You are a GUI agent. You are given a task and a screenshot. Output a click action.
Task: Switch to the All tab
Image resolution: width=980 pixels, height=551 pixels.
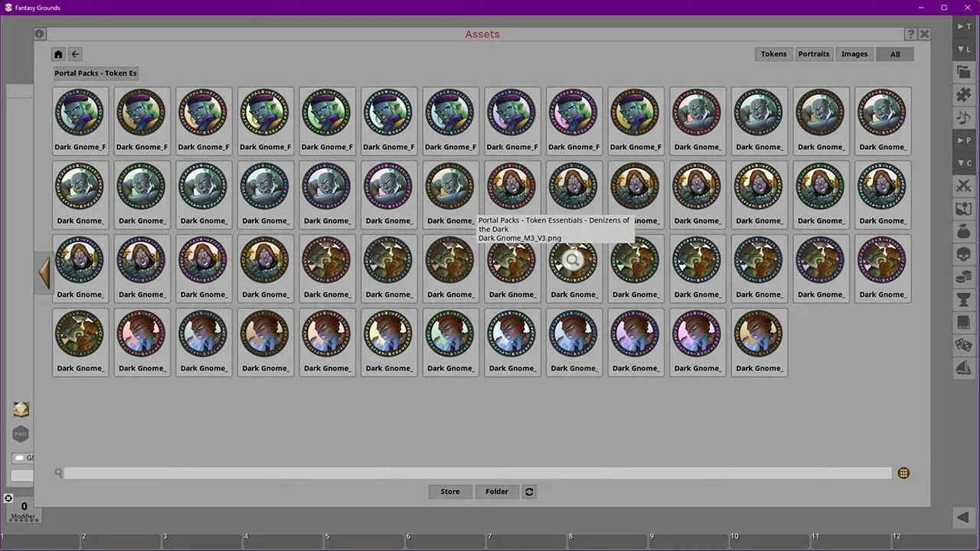895,54
